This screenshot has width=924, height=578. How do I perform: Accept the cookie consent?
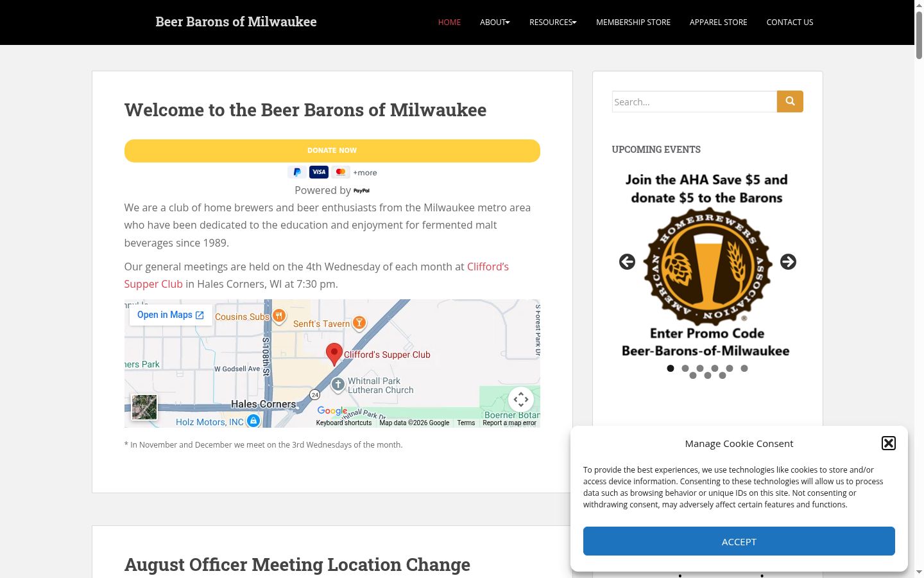(x=739, y=541)
